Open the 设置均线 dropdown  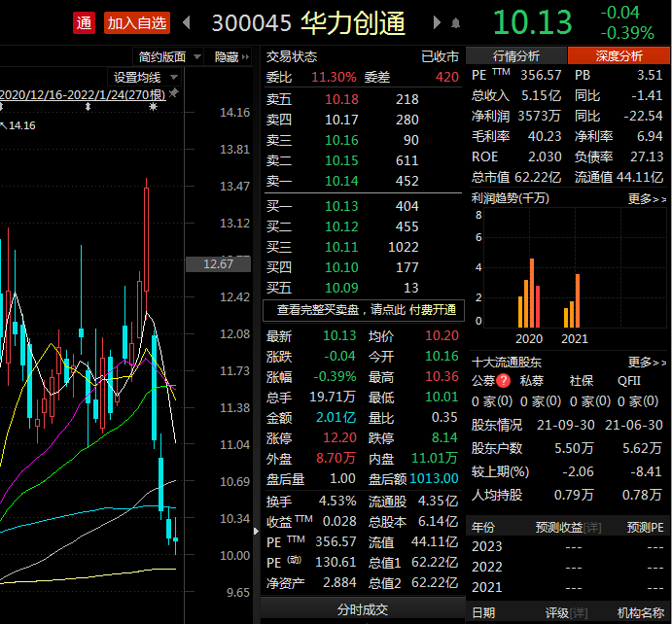(145, 77)
